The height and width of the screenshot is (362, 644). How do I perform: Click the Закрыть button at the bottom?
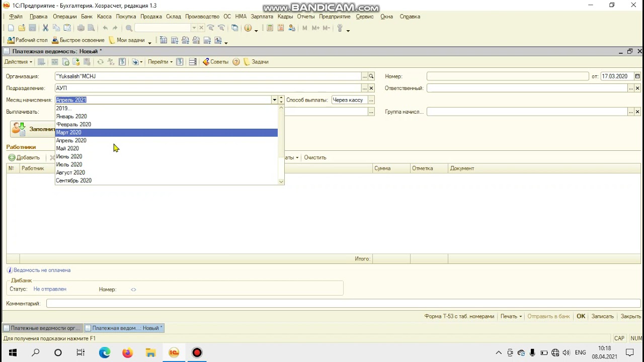click(x=630, y=316)
